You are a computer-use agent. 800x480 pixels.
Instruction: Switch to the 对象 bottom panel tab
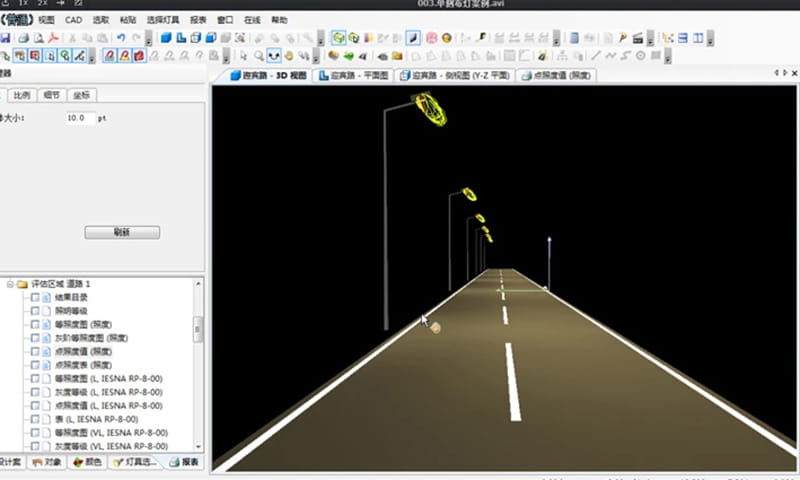click(x=47, y=462)
